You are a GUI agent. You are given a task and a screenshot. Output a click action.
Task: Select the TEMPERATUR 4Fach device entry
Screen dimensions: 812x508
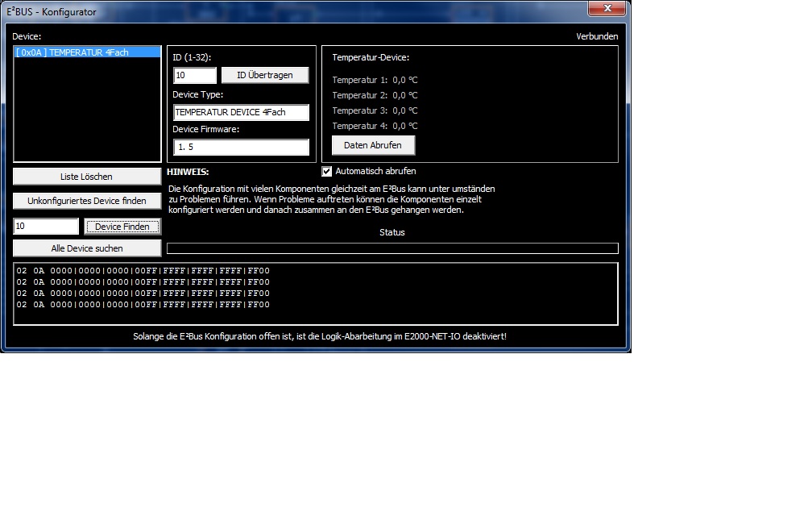pyautogui.click(x=72, y=52)
